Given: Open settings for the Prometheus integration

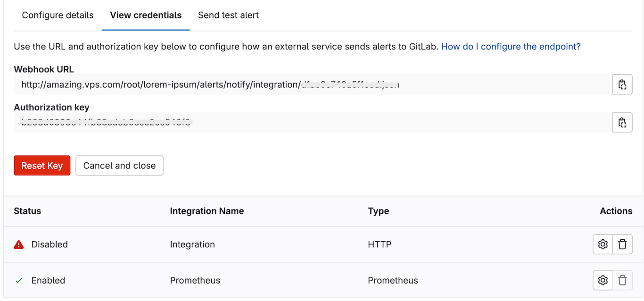Looking at the screenshot, I should [603, 280].
